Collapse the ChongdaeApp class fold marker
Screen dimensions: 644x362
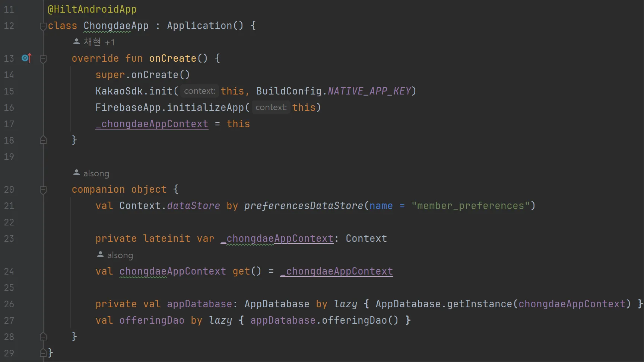pyautogui.click(x=43, y=26)
